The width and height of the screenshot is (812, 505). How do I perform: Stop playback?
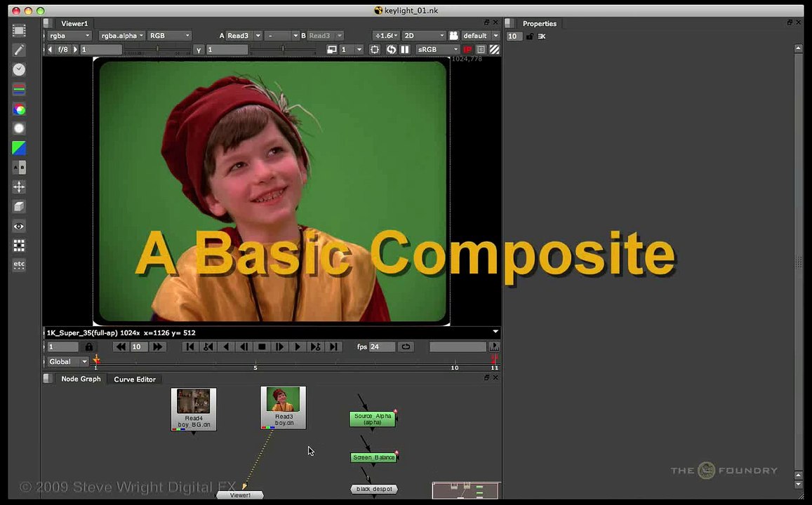(262, 346)
